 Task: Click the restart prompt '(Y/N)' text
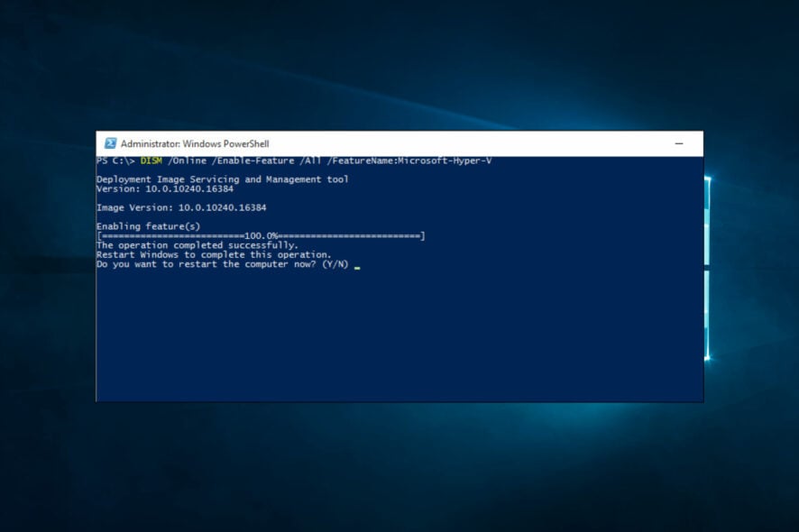335,264
